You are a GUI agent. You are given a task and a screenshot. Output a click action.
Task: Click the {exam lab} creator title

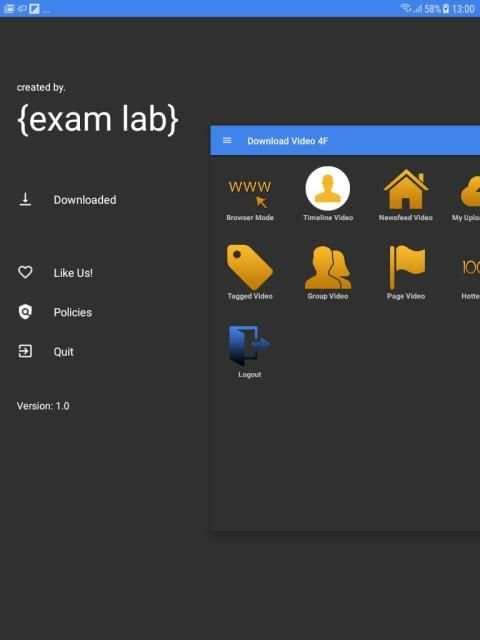[98, 119]
